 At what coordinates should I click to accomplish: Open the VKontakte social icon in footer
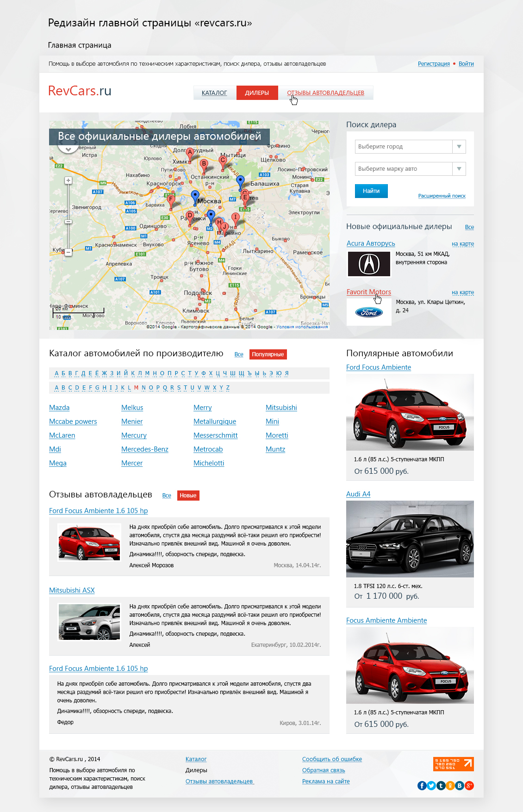coord(460,785)
